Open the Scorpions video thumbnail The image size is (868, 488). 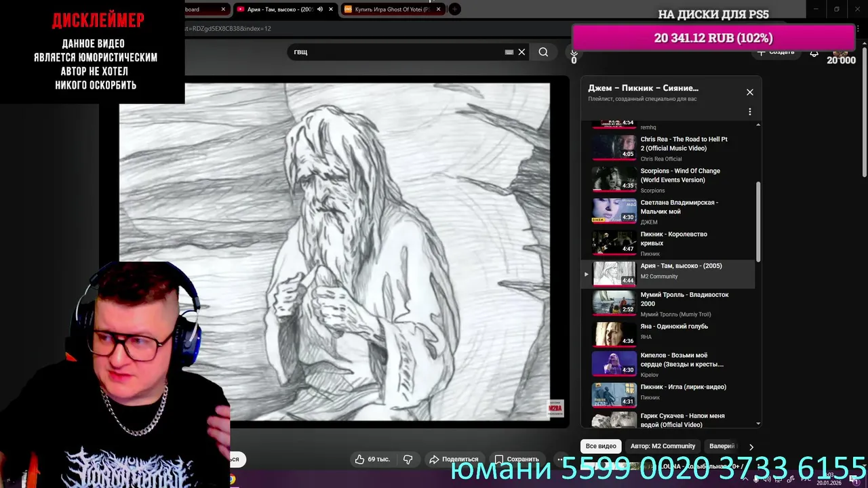pos(614,179)
